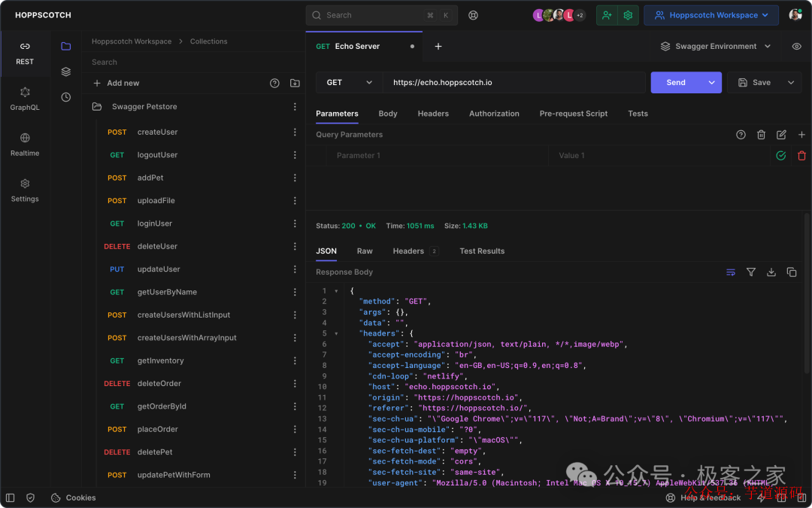The height and width of the screenshot is (508, 812).
Task: Open a new request tab with plus
Action: 438,46
